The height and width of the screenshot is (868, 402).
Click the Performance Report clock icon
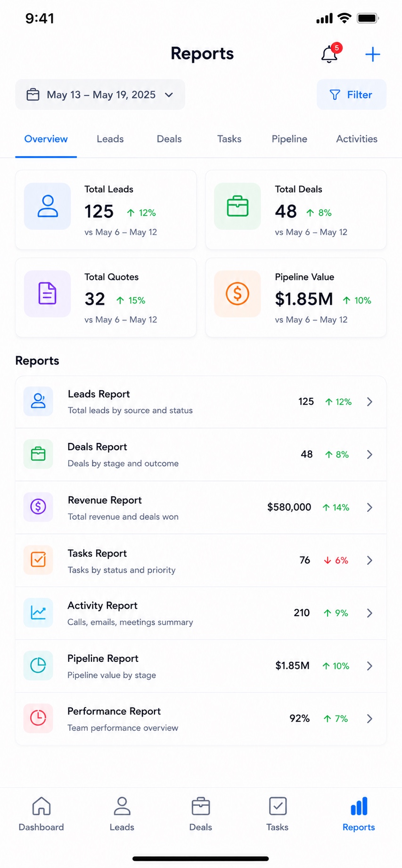coord(38,718)
